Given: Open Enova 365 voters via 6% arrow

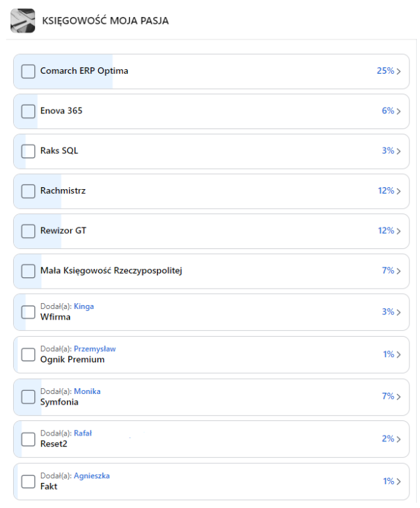Looking at the screenshot, I should click(x=399, y=111).
